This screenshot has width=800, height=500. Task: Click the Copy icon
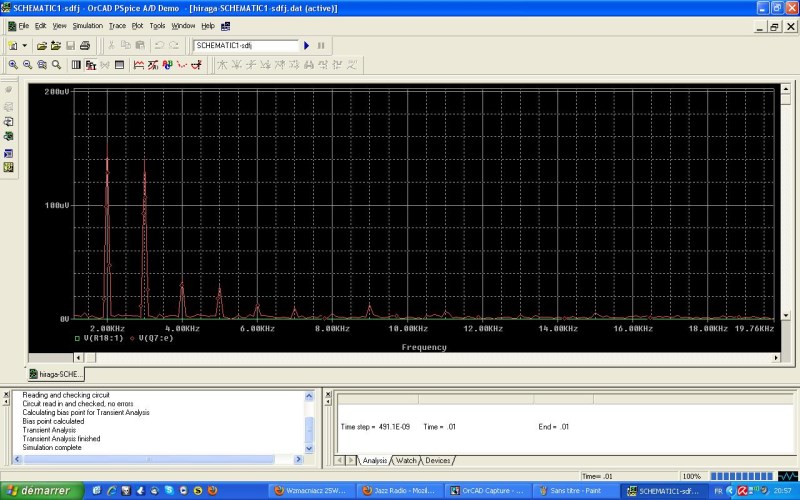coord(126,45)
